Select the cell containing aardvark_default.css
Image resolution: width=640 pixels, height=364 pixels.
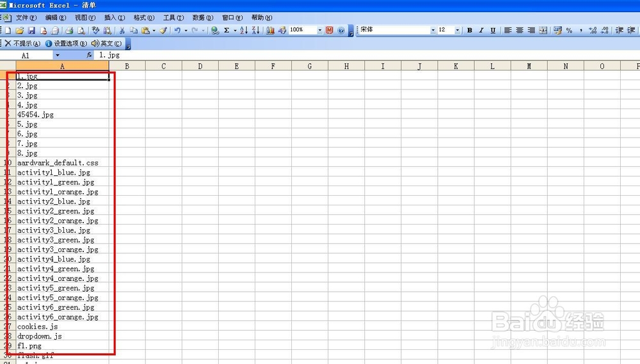pyautogui.click(x=62, y=162)
